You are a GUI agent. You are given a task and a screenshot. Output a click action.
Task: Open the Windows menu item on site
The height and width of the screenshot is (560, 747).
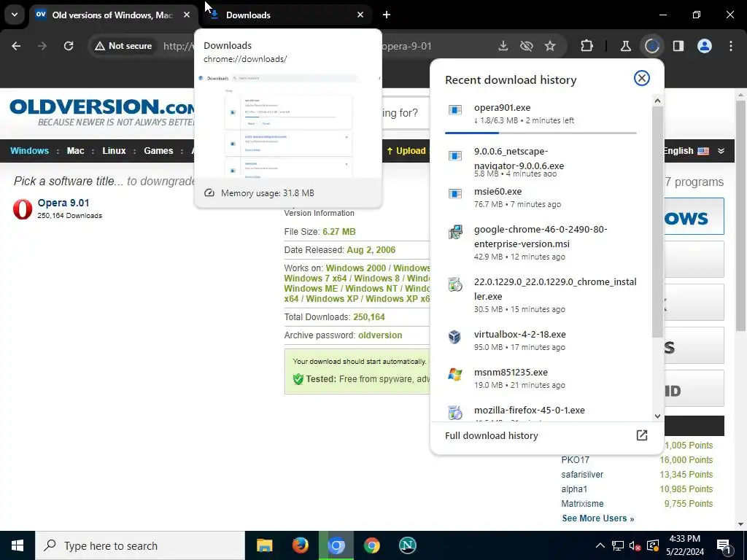click(x=29, y=151)
